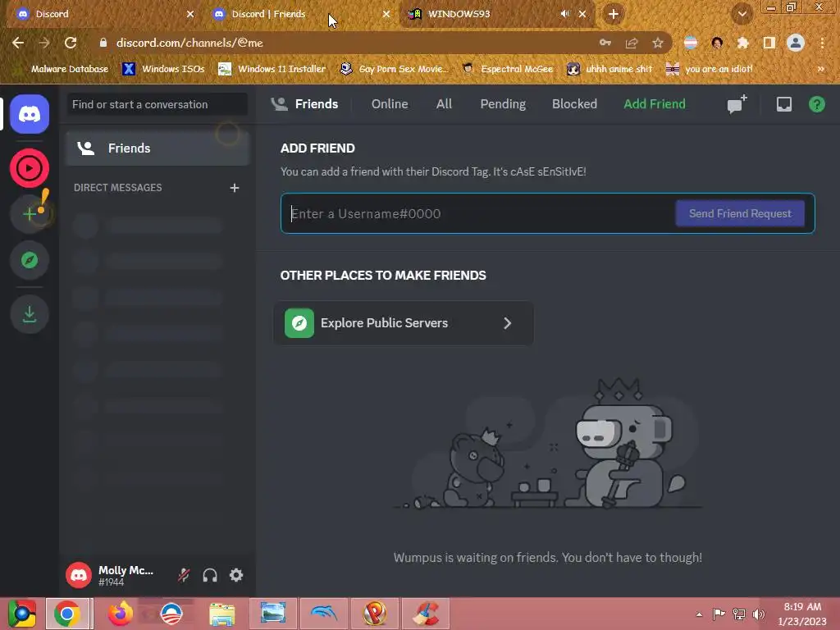This screenshot has width=840, height=630.
Task: Open tab search dropdown arrow
Action: coord(742,14)
